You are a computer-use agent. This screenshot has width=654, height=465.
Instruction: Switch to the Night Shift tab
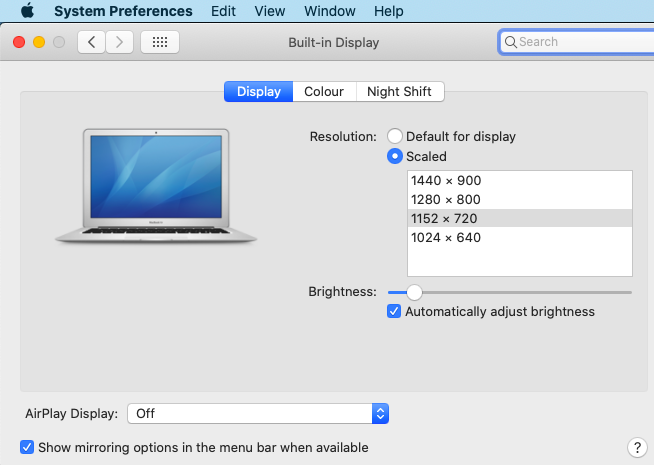click(x=399, y=91)
